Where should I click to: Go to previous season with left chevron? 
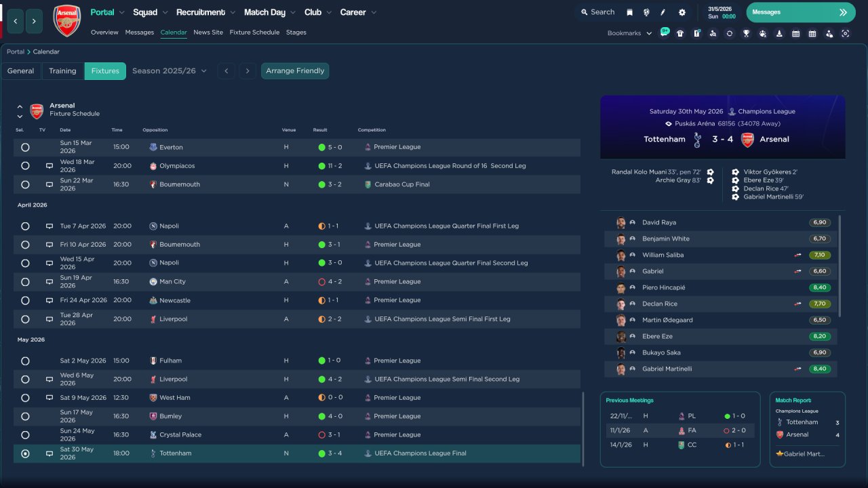(226, 71)
